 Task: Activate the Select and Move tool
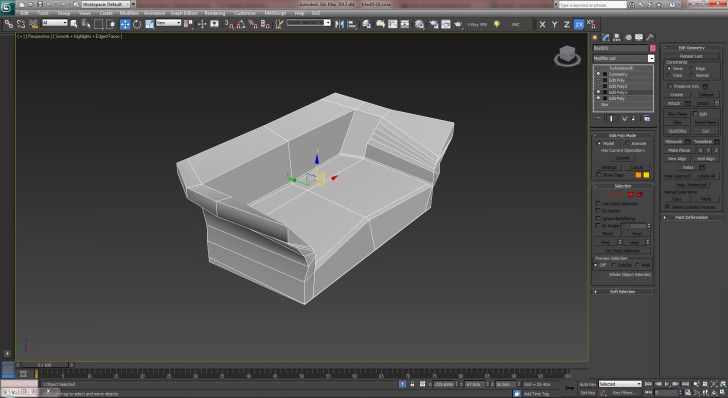tap(125, 24)
